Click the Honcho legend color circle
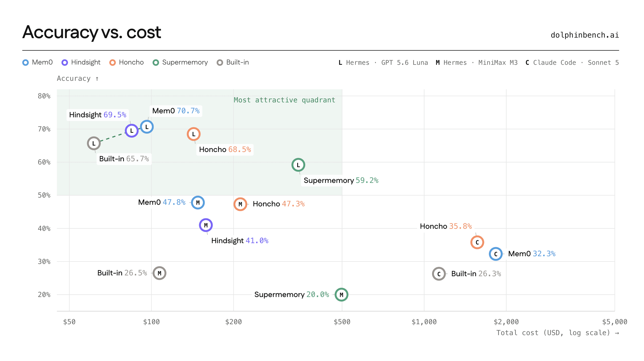Viewport: 644px width, 361px height. tap(112, 63)
